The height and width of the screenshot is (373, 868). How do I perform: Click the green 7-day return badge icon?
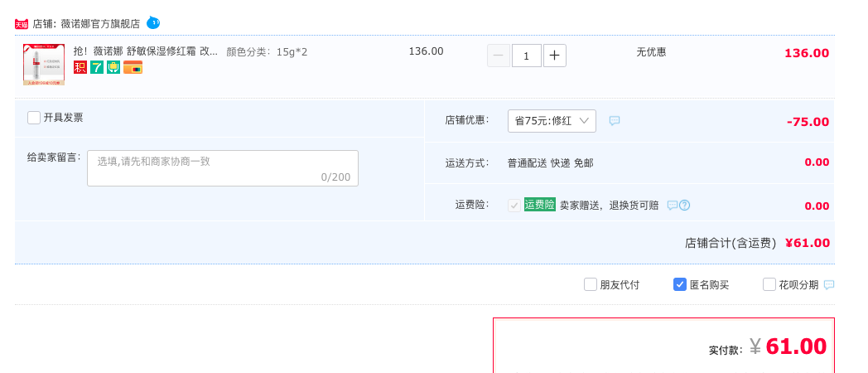97,68
